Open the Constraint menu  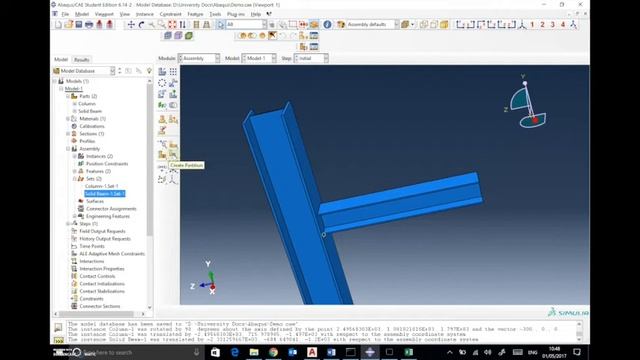[170, 14]
